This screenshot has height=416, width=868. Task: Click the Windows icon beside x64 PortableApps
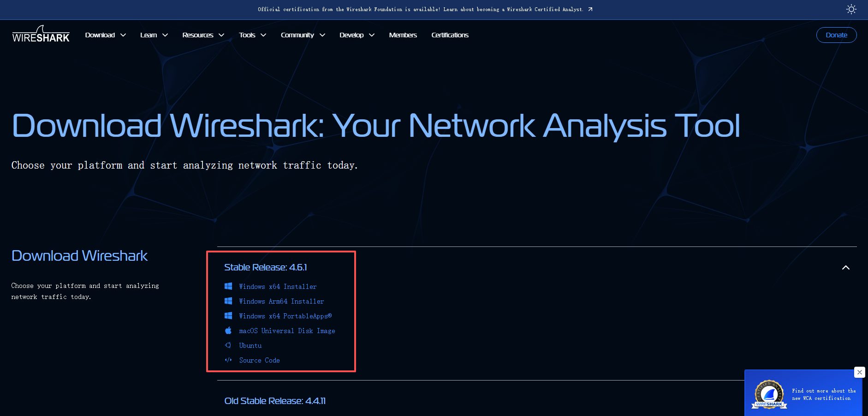[228, 316]
